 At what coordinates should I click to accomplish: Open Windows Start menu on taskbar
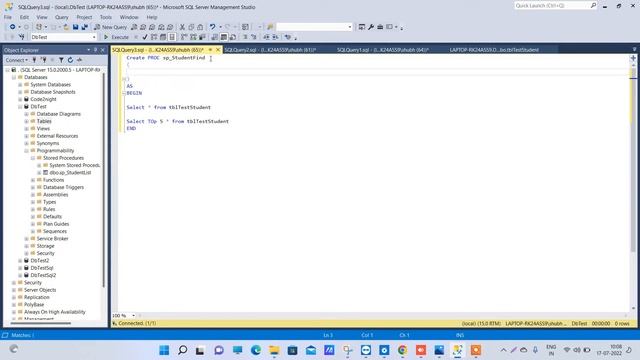[164, 350]
